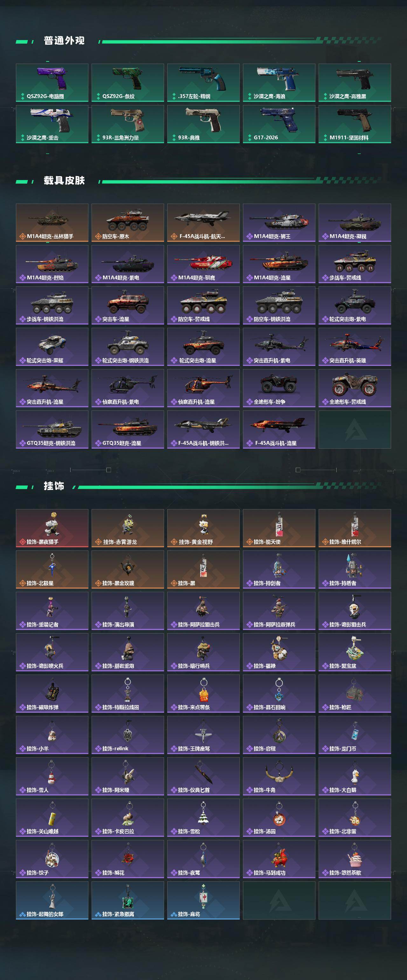
Task: Choose the 沙漠之鹰-海浪 pistol card
Action: (279, 82)
